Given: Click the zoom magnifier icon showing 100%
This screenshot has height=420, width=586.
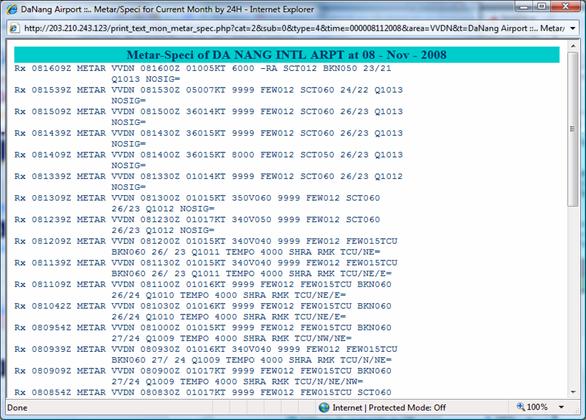Looking at the screenshot, I should coord(520,407).
